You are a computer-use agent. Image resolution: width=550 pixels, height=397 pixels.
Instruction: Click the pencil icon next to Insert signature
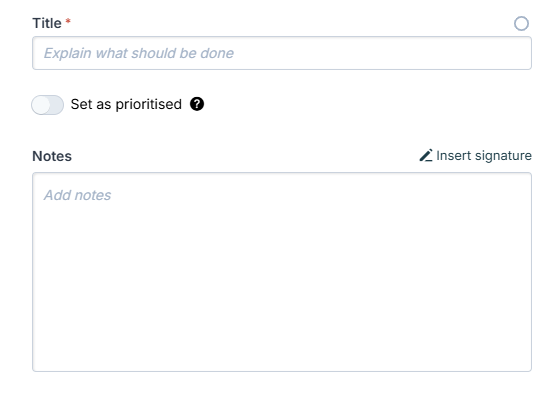pos(426,155)
